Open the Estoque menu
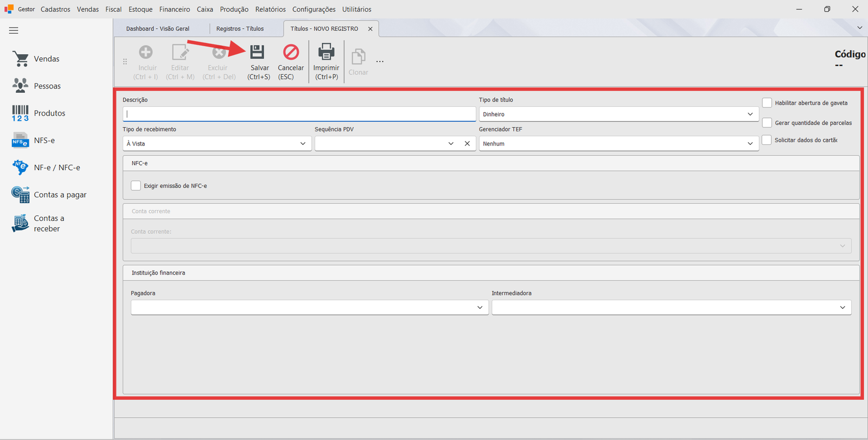The height and width of the screenshot is (440, 868). [x=141, y=9]
